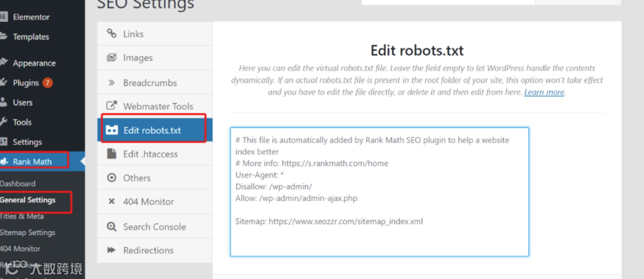
Task: Click the Tools wrench icon
Action: [3, 122]
